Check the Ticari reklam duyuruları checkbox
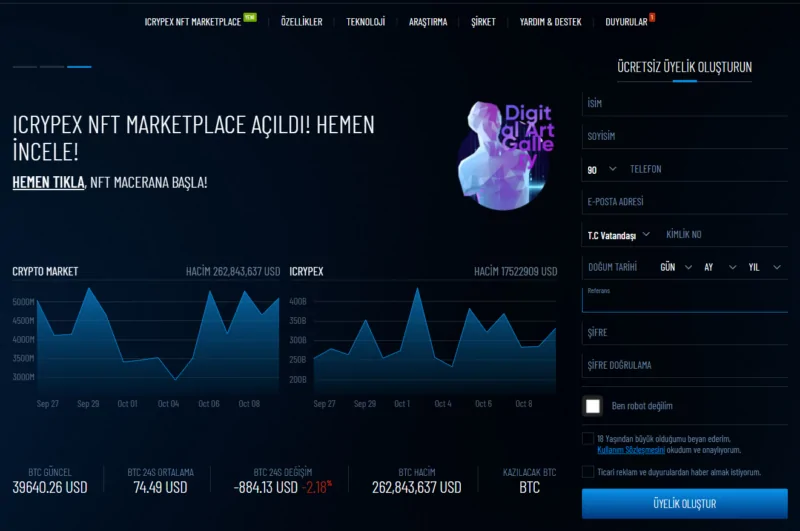This screenshot has width=800, height=531. 588,472
